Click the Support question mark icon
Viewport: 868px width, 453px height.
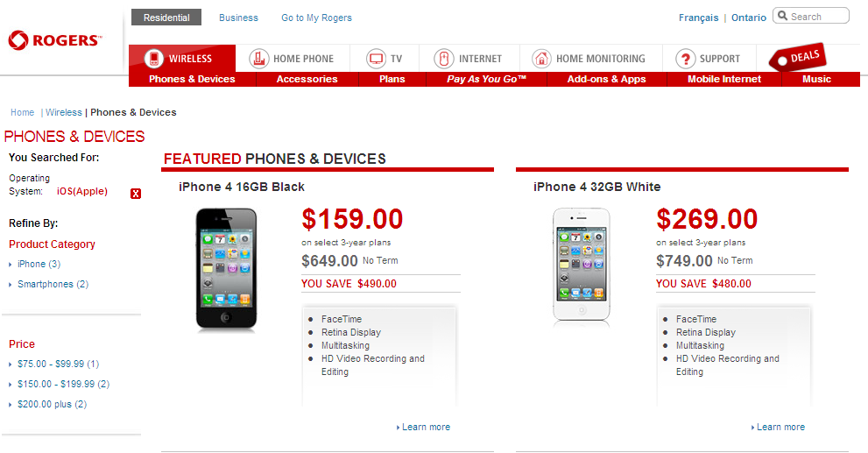pyautogui.click(x=685, y=58)
